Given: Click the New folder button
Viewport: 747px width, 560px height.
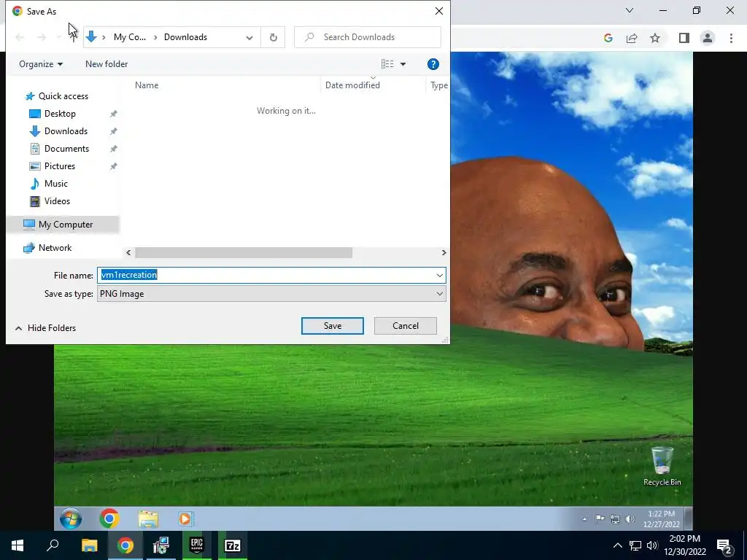Looking at the screenshot, I should tap(107, 64).
